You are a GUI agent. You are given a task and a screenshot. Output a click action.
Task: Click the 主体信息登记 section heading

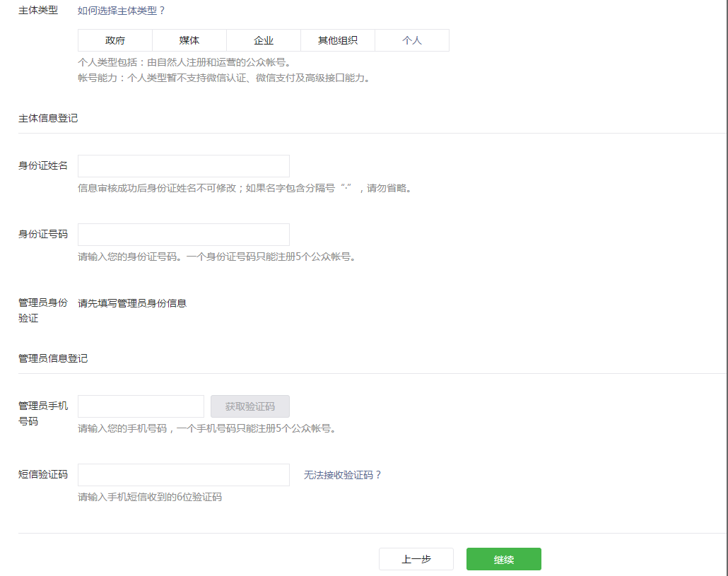(48, 118)
